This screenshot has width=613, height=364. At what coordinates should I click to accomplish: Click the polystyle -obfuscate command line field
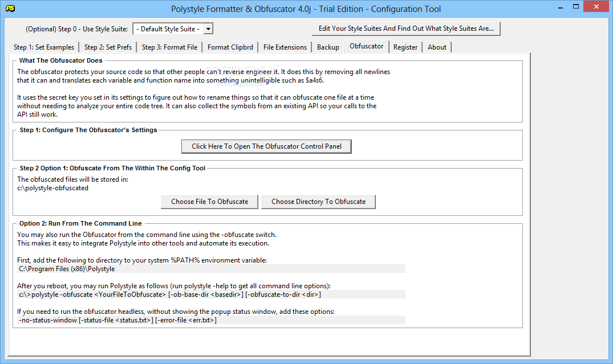tap(211, 295)
